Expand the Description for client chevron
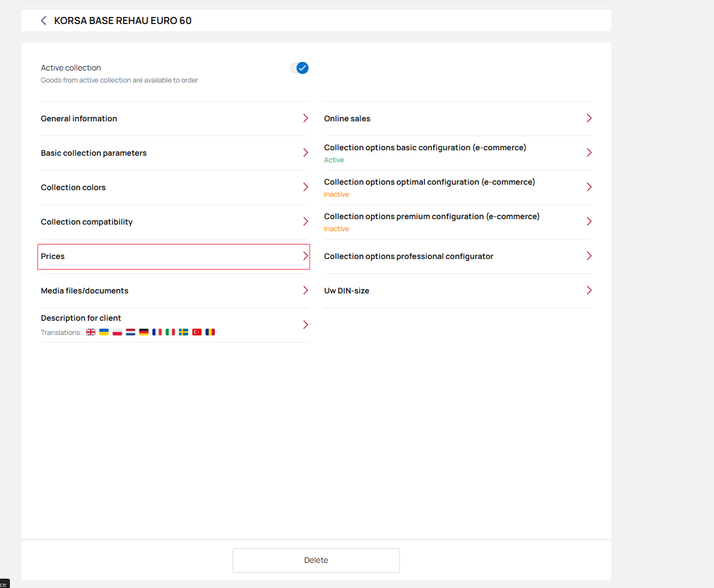 [305, 325]
